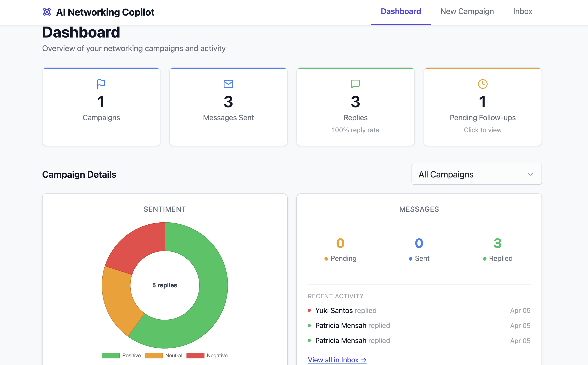The width and height of the screenshot is (588, 365).
Task: Toggle Positive series in sentiment chart legend
Action: click(121, 355)
